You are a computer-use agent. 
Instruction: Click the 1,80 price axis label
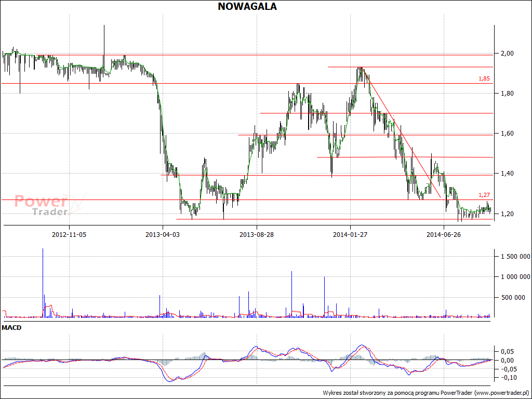(507, 94)
